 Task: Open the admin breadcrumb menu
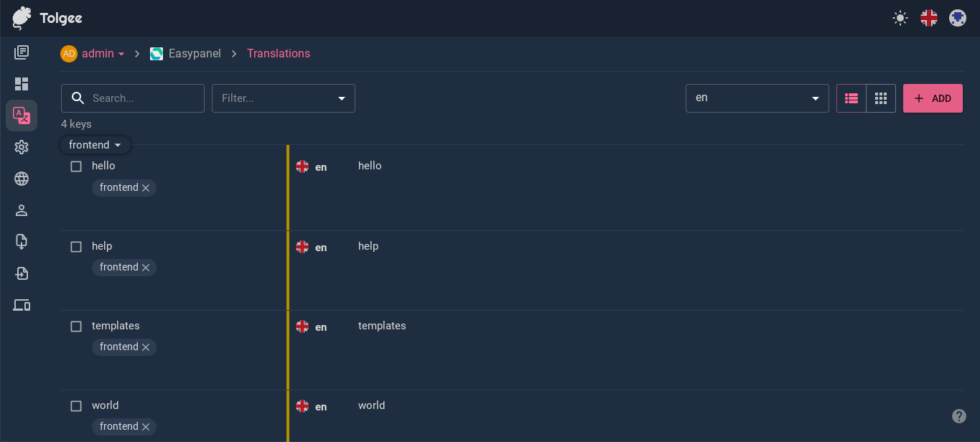coord(101,53)
